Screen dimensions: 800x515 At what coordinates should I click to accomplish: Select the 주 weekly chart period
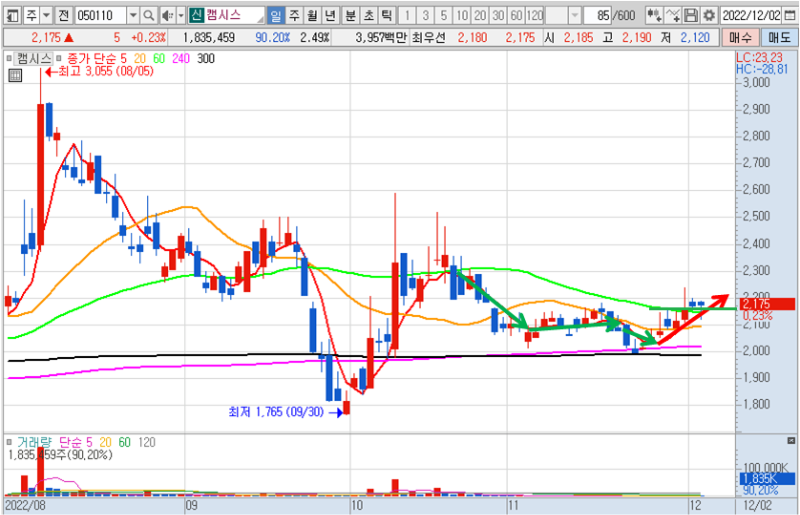(294, 16)
